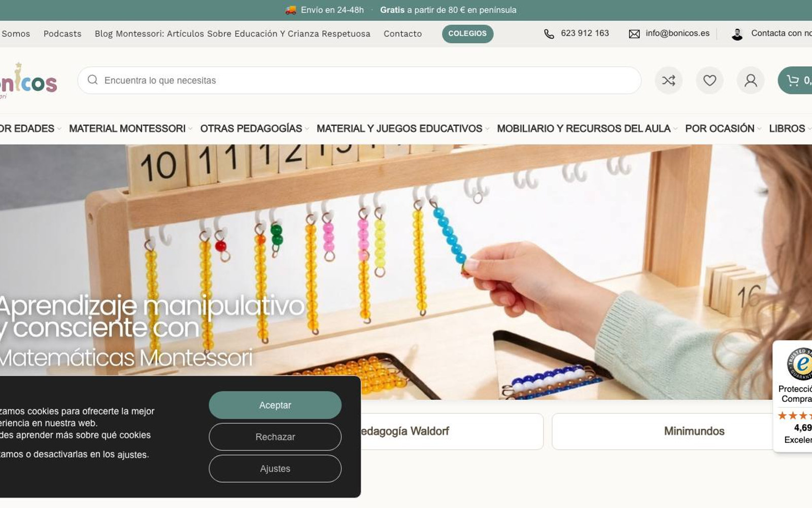Click the Bonicos logo
This screenshot has height=508, width=812.
[28, 81]
